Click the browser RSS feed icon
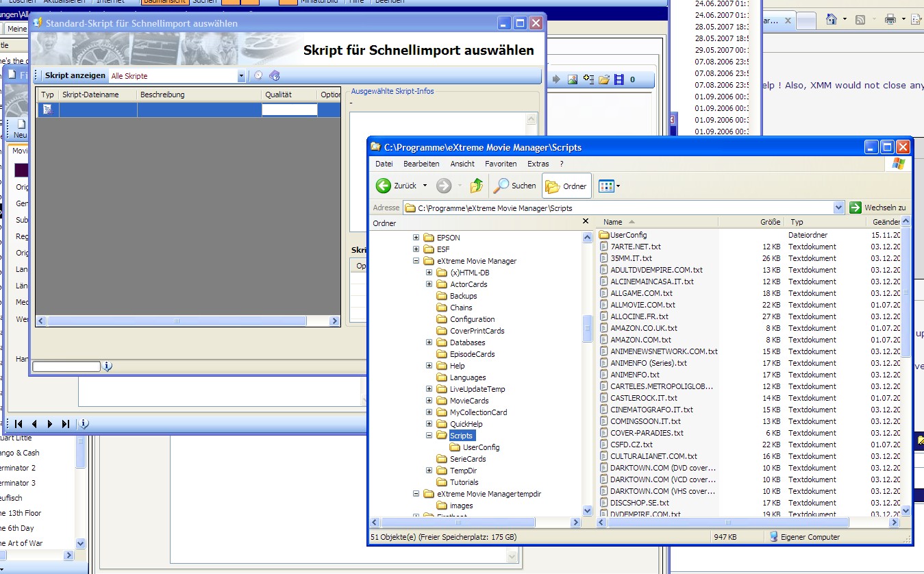924x574 pixels. click(860, 19)
